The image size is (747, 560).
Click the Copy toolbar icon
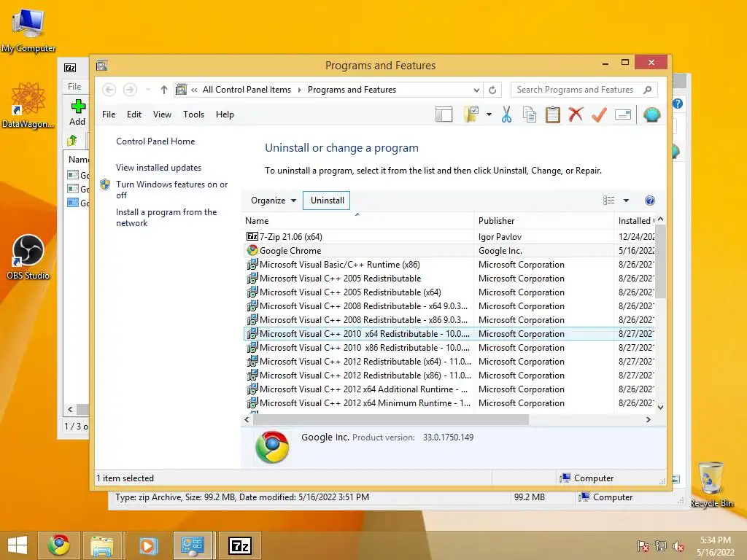click(530, 114)
